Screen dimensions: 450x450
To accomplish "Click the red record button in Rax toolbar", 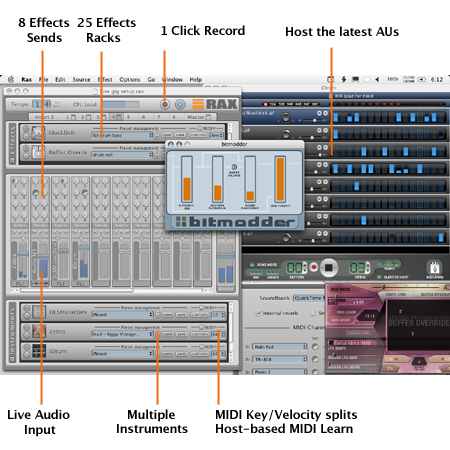I will [x=165, y=105].
